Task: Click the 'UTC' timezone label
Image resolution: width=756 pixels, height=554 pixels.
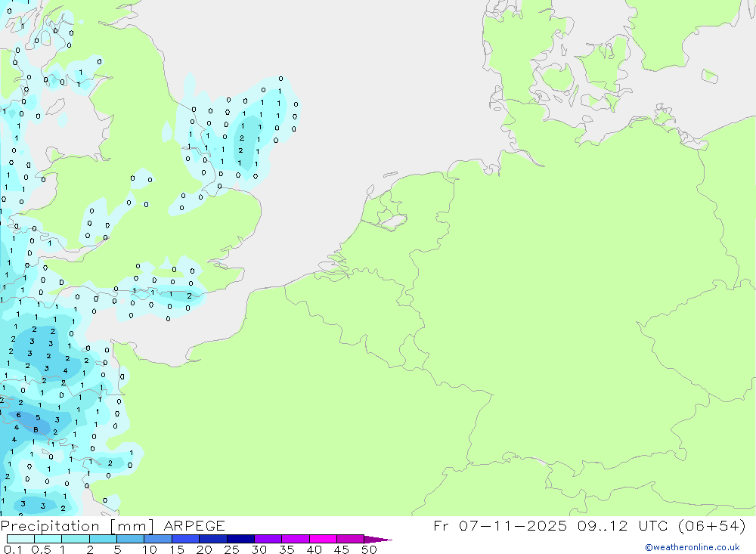Action: [x=654, y=525]
